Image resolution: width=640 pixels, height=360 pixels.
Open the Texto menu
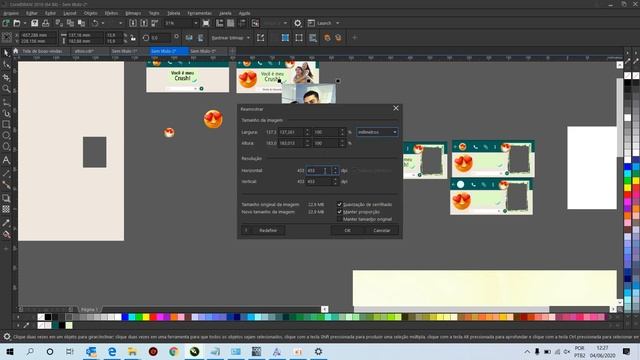[x=154, y=13]
